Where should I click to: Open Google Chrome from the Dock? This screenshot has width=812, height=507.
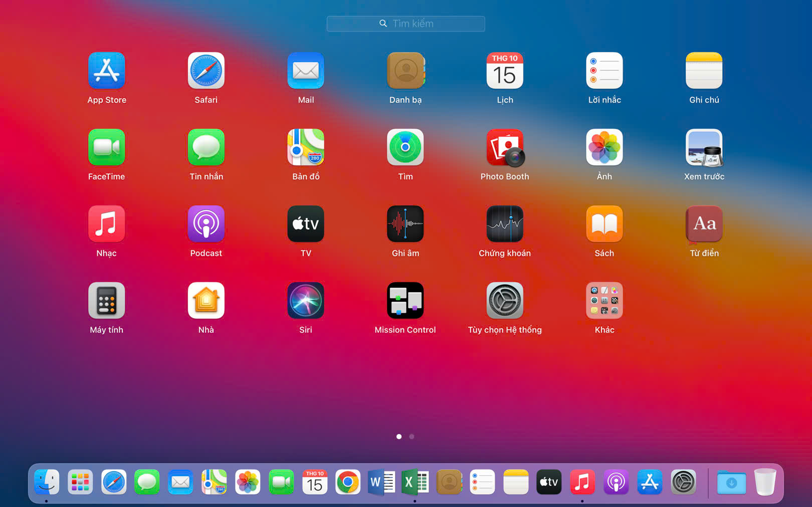point(348,482)
